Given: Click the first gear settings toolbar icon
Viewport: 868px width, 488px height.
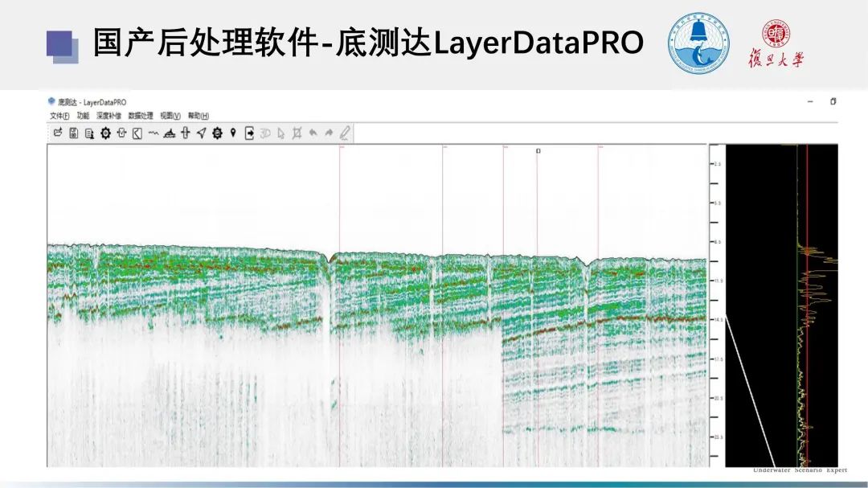Looking at the screenshot, I should point(105,133).
